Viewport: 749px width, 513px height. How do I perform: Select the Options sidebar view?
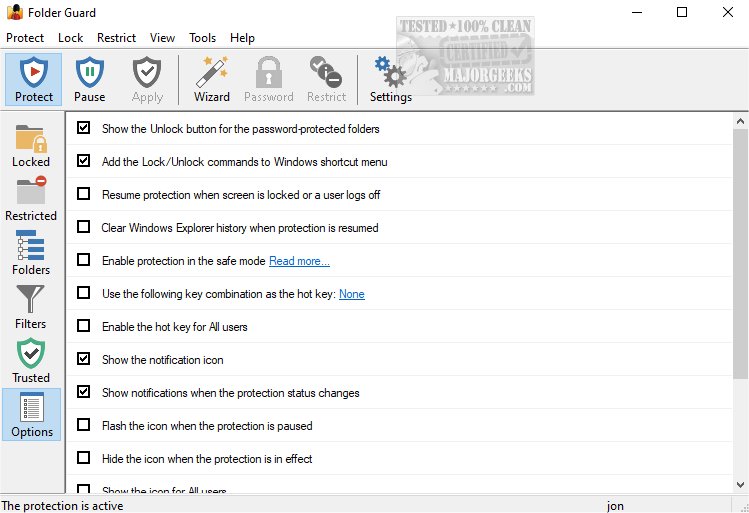pyautogui.click(x=32, y=415)
